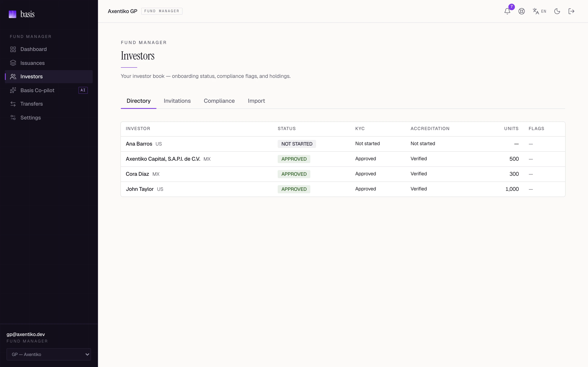
Task: Open Axentiko Capital investor entry
Action: click(343, 159)
